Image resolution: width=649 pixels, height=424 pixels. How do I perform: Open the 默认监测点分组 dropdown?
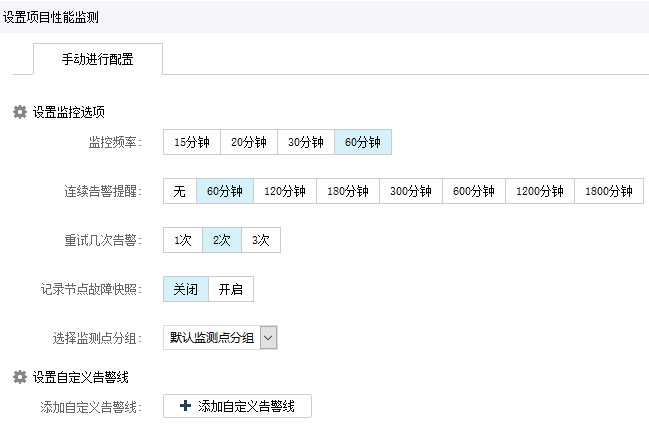(211, 338)
